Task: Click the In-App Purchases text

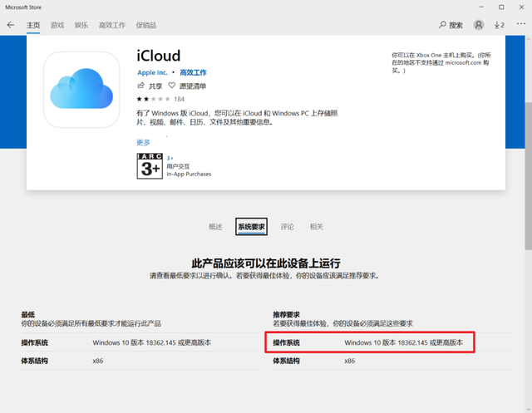Action: pos(189,174)
